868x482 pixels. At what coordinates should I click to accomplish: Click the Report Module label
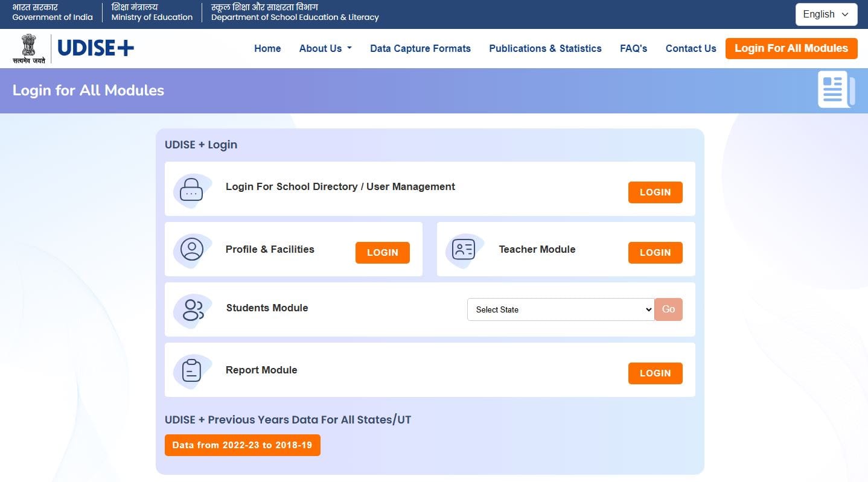pos(261,370)
